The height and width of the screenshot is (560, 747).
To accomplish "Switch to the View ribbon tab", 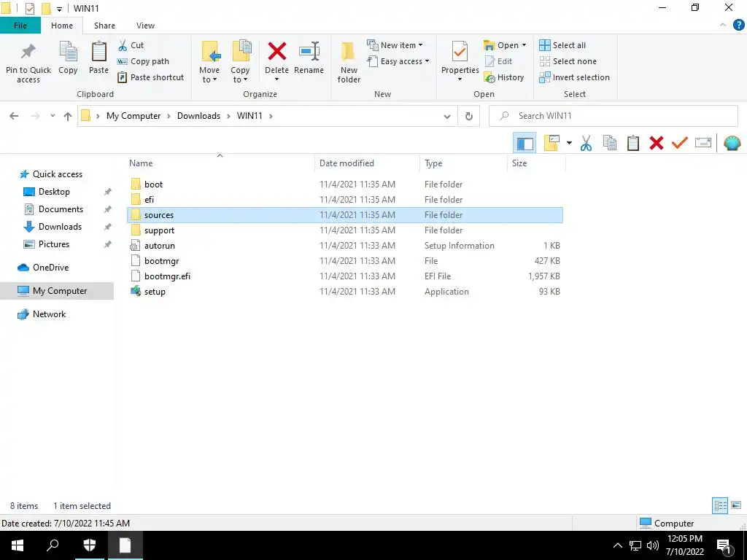I will pyautogui.click(x=145, y=26).
